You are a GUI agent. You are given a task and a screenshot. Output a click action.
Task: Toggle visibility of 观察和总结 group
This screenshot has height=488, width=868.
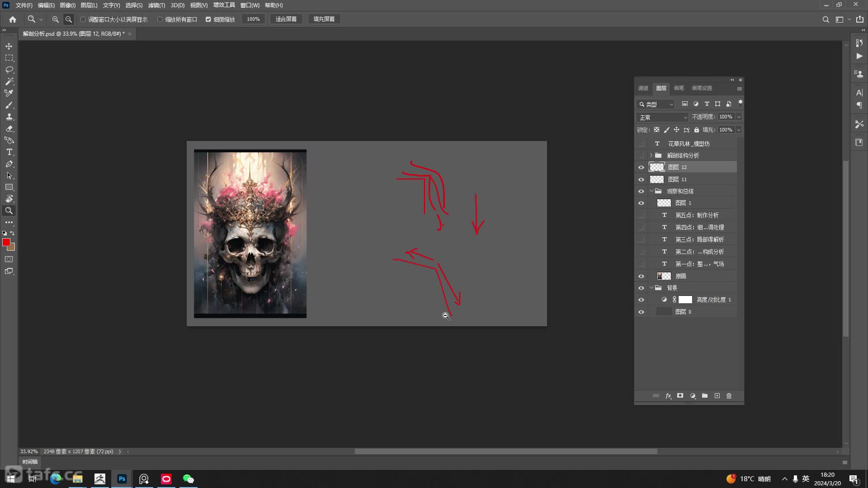(x=641, y=191)
